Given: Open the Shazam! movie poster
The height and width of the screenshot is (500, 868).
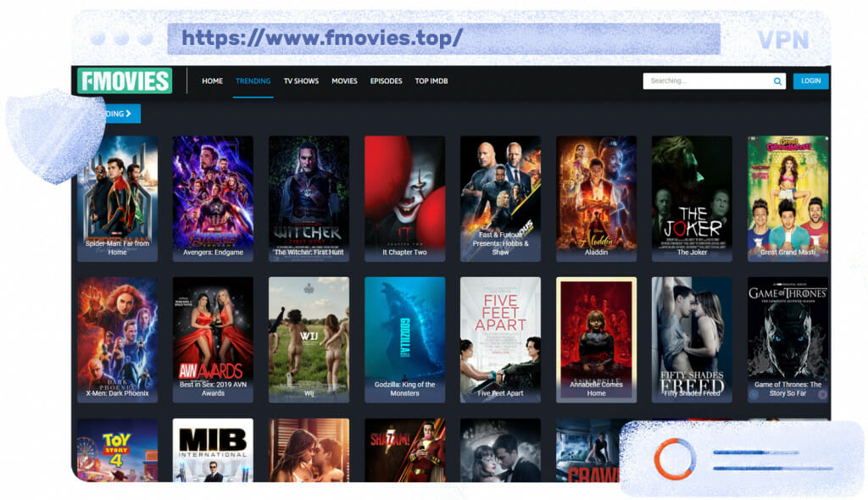Looking at the screenshot, I should point(404,450).
